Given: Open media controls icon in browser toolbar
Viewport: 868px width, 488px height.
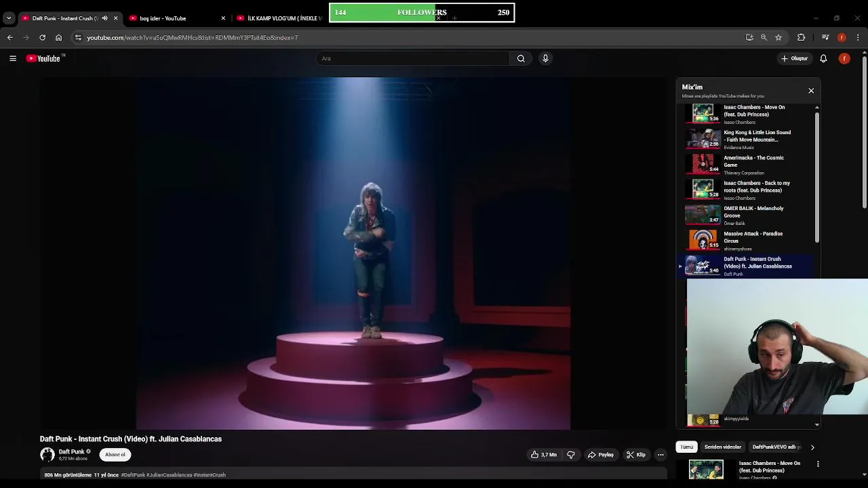Looking at the screenshot, I should 825,37.
